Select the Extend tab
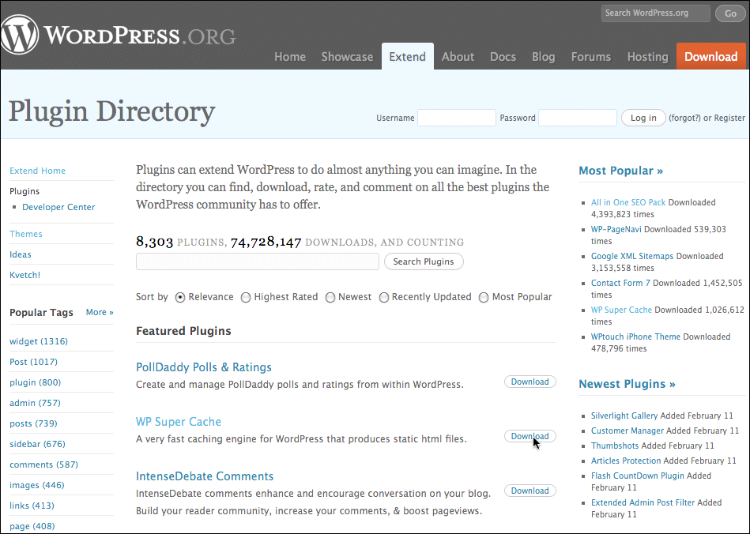Viewport: 750px width, 534px height. coord(408,56)
